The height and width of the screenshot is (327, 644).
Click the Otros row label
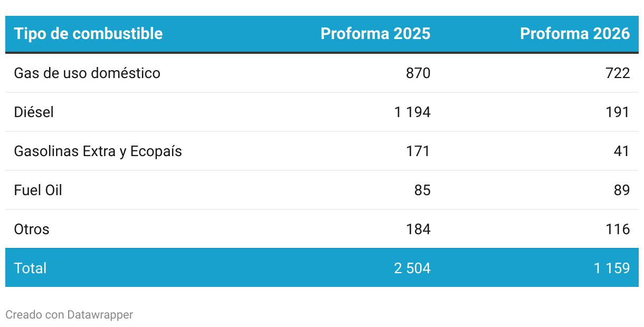32,229
